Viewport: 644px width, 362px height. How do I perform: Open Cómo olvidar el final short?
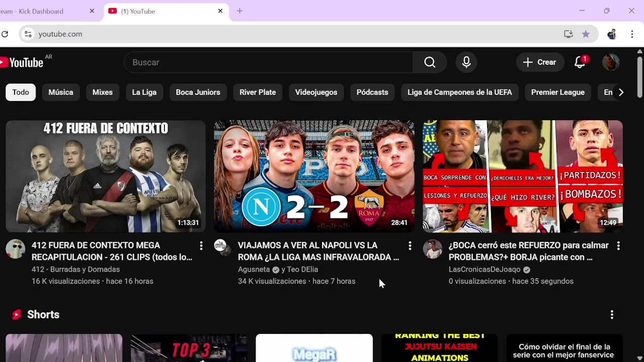tap(565, 348)
